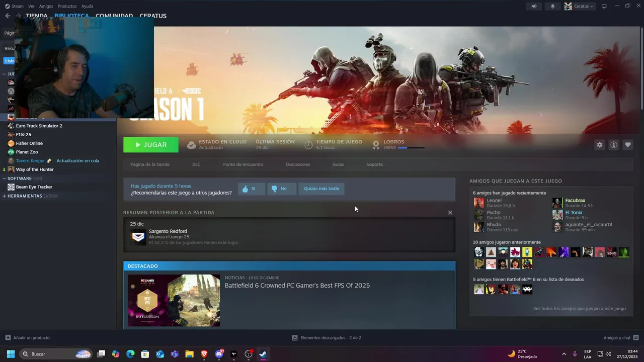
Task: Click the LOGROS 19/53 progress bar
Action: pyautogui.click(x=411, y=148)
